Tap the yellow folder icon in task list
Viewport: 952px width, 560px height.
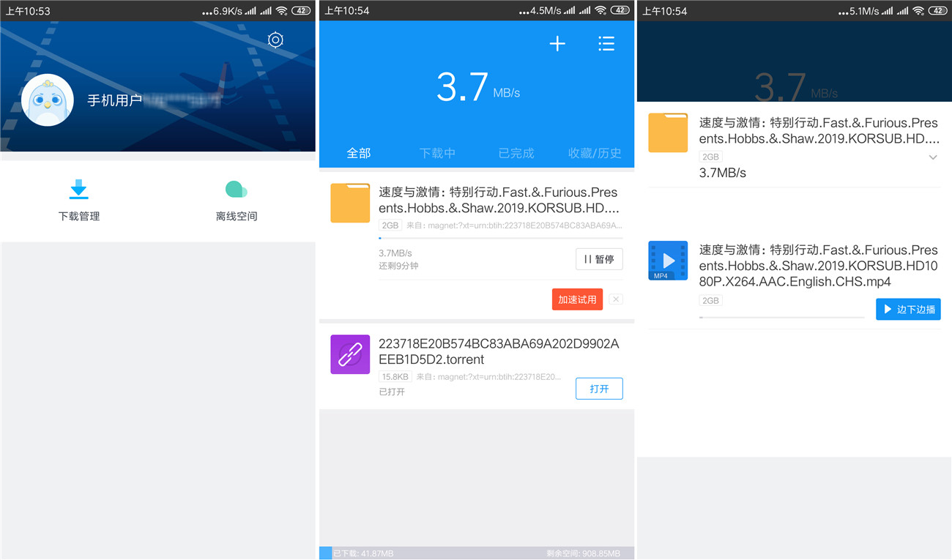coord(350,203)
